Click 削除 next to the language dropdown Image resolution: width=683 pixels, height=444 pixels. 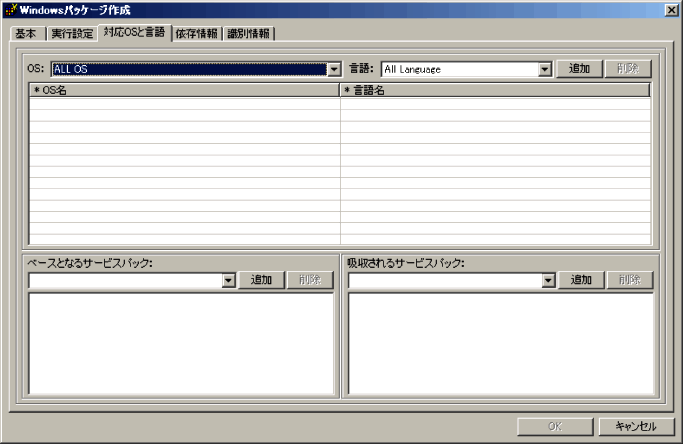coord(628,69)
